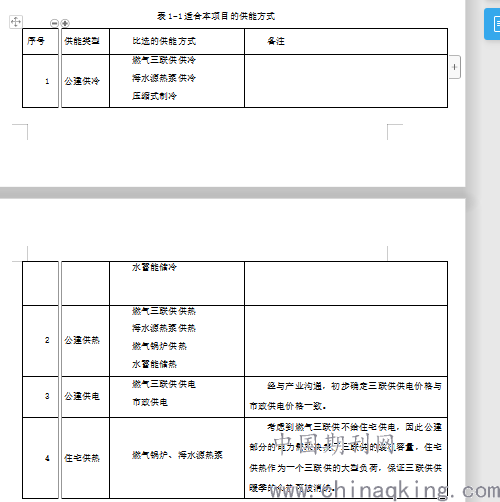
Task: Click the table title 表1-1适合本项目的供能方式
Action: (x=216, y=16)
